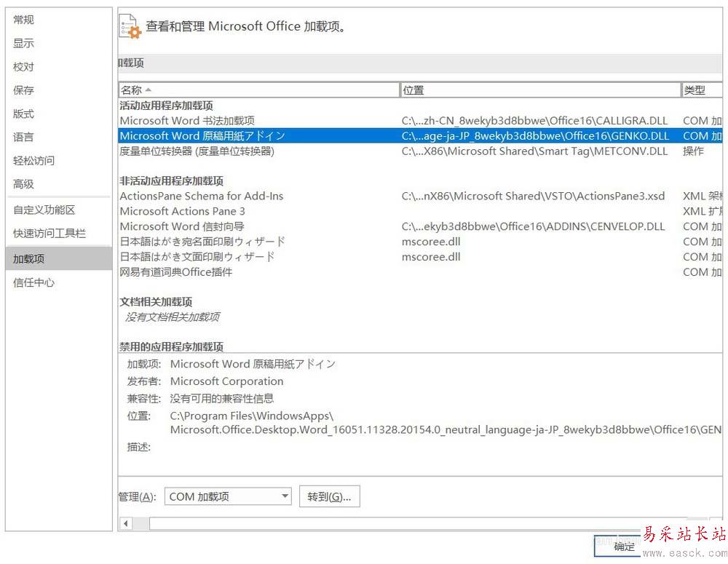Sort list by the 位置 column header

(x=540, y=90)
